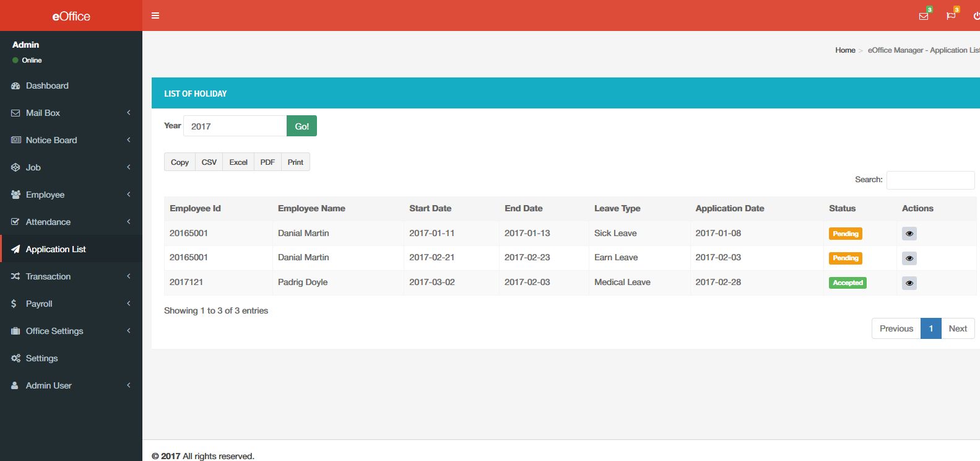Expand the Attendance submenu chevron
This screenshot has width=980, height=461.
[x=129, y=222]
